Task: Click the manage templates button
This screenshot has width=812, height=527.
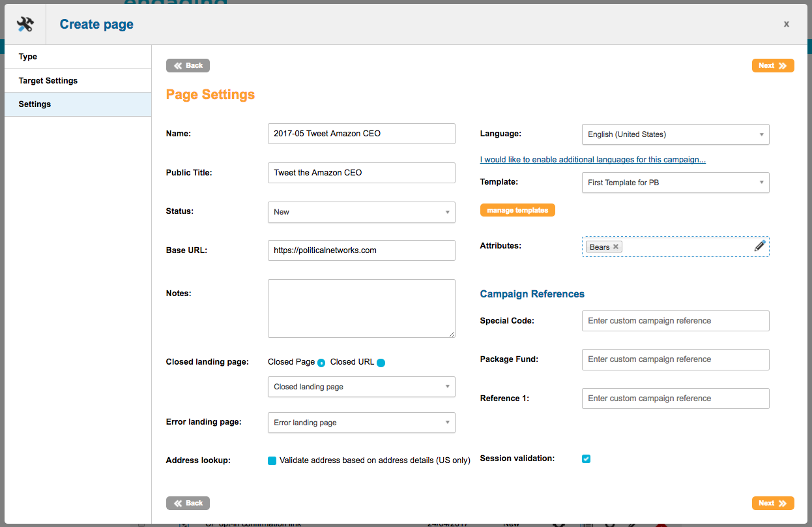Action: [x=517, y=210]
